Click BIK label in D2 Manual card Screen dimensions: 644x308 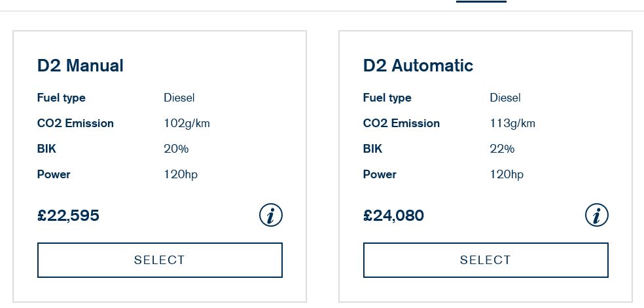click(46, 149)
